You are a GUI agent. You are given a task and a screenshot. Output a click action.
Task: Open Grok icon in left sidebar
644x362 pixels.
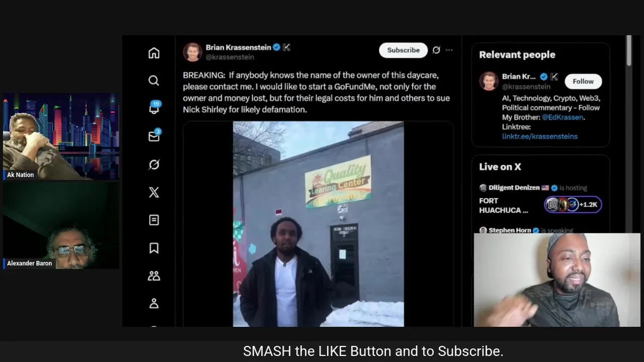coord(154,164)
